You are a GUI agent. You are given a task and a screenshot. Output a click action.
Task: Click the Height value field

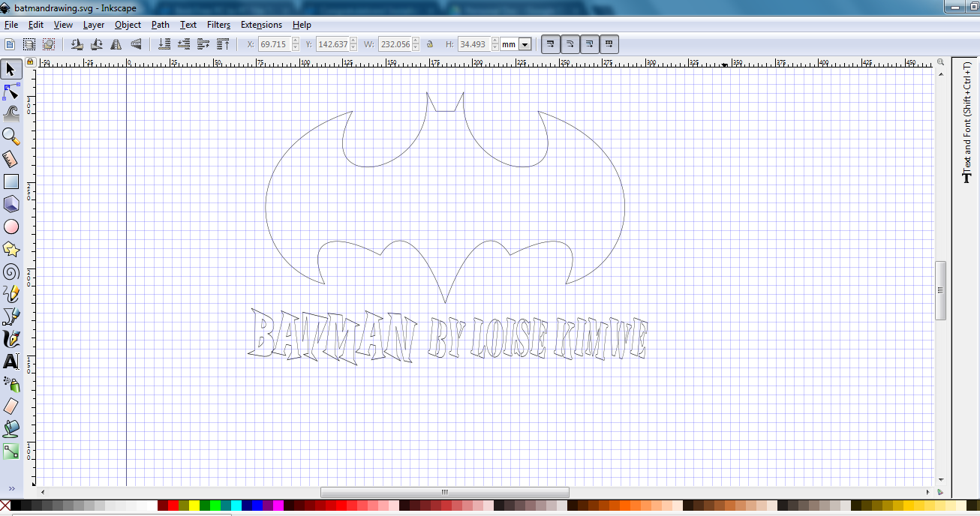(474, 44)
